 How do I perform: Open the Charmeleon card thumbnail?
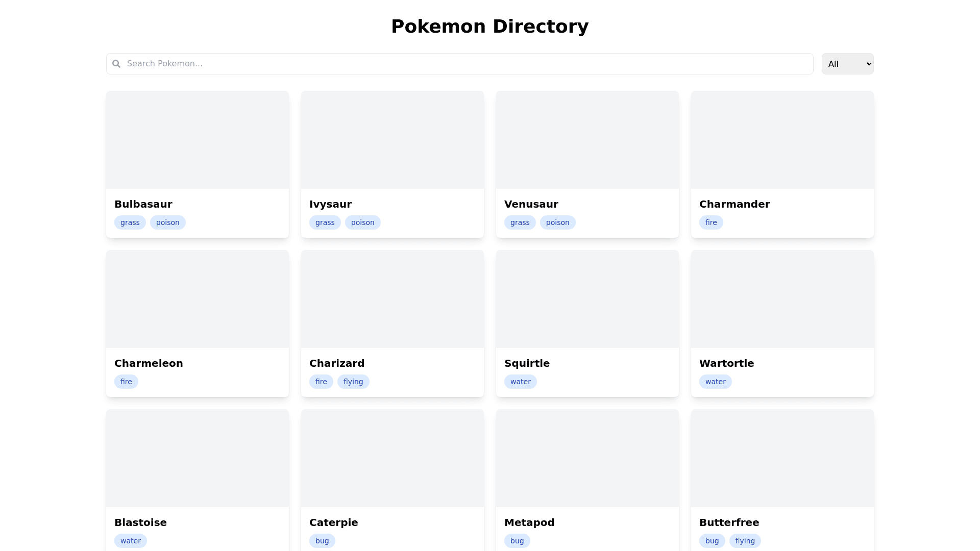pyautogui.click(x=198, y=299)
